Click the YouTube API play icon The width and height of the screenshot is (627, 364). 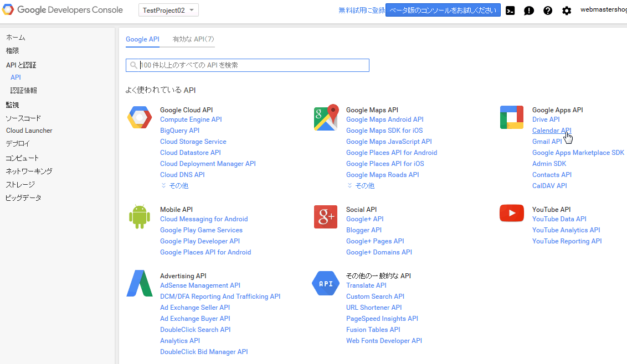tap(512, 213)
